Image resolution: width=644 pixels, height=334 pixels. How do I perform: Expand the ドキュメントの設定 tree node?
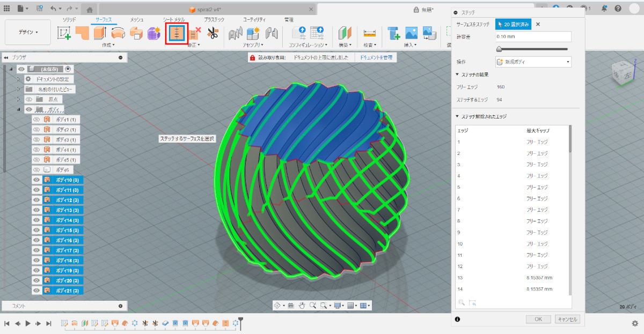18,79
